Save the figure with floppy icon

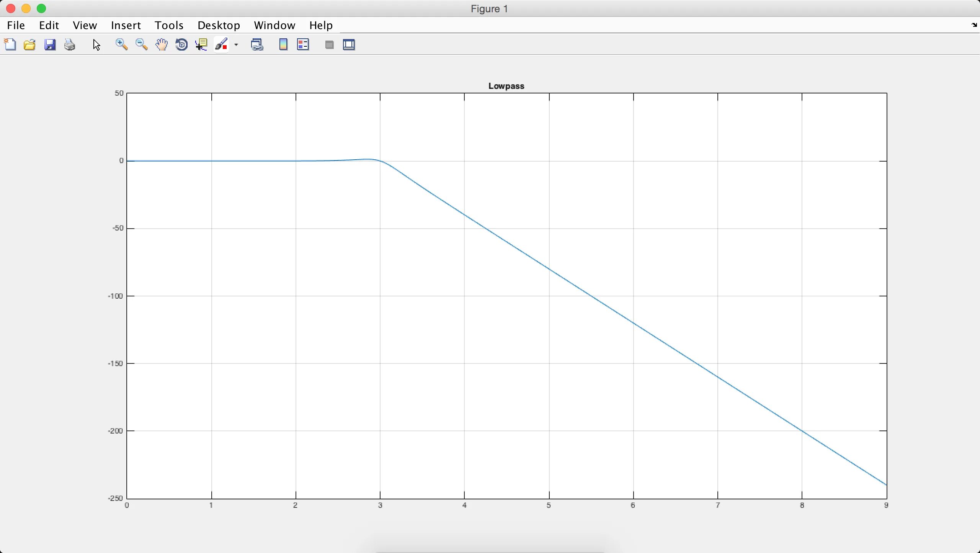(x=50, y=45)
